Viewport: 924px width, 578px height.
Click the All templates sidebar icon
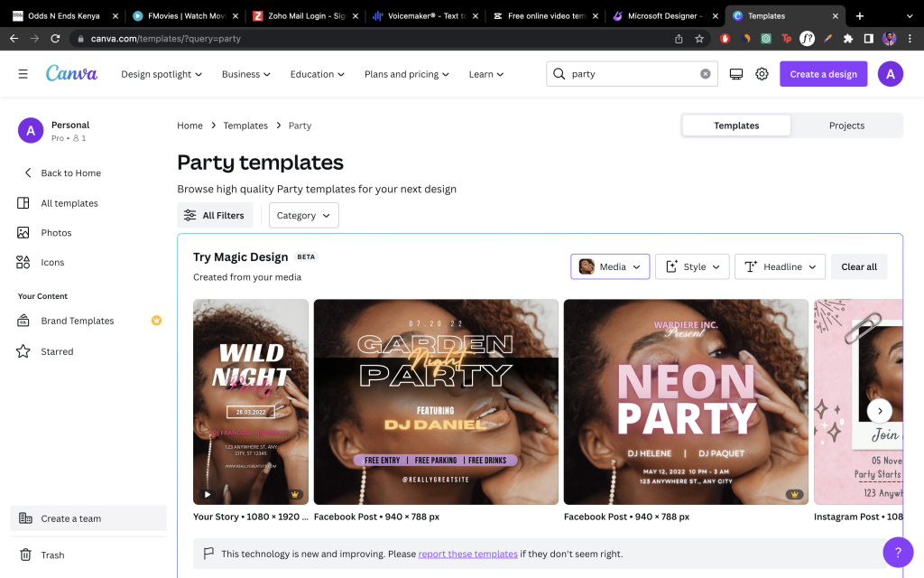pyautogui.click(x=23, y=203)
